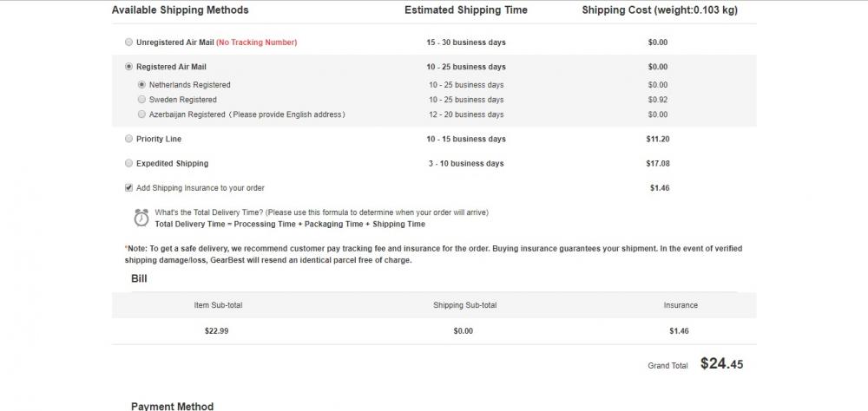The image size is (868, 411).
Task: Click the No Tracking Number red text
Action: click(x=256, y=42)
